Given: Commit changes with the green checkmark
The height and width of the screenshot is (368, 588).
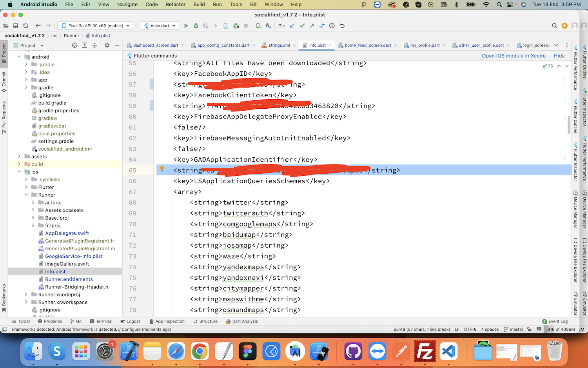Looking at the screenshot, I should 302,26.
